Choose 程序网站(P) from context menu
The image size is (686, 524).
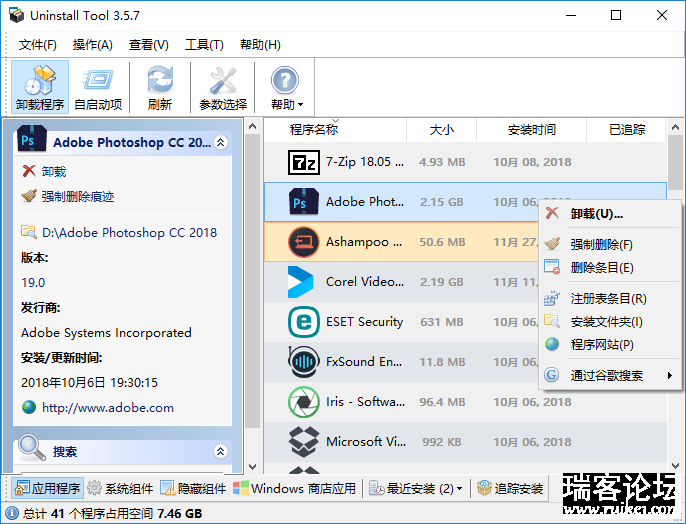tap(610, 345)
